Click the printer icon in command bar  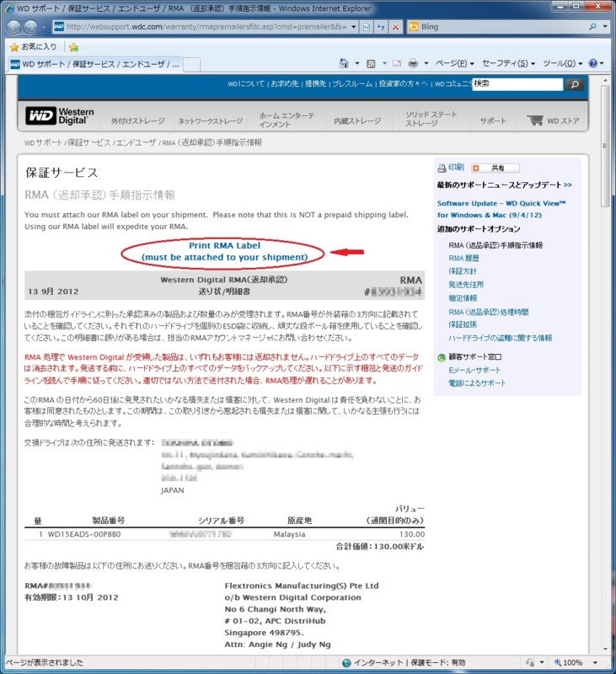pos(413,64)
